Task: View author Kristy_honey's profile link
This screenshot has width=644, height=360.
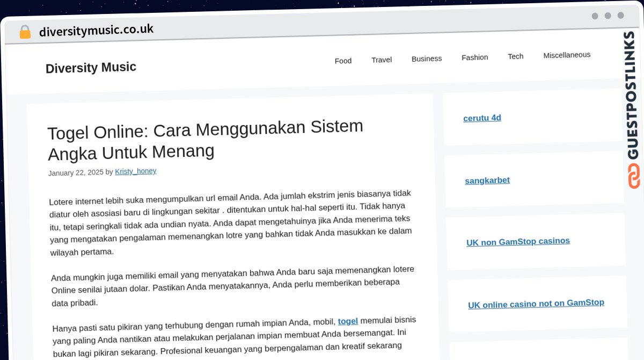Action: click(x=136, y=171)
